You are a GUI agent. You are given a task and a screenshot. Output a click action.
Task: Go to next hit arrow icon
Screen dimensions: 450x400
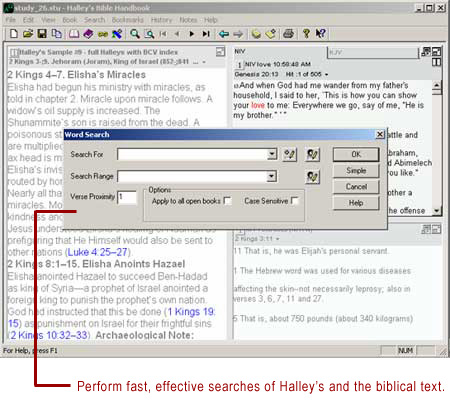191,34
